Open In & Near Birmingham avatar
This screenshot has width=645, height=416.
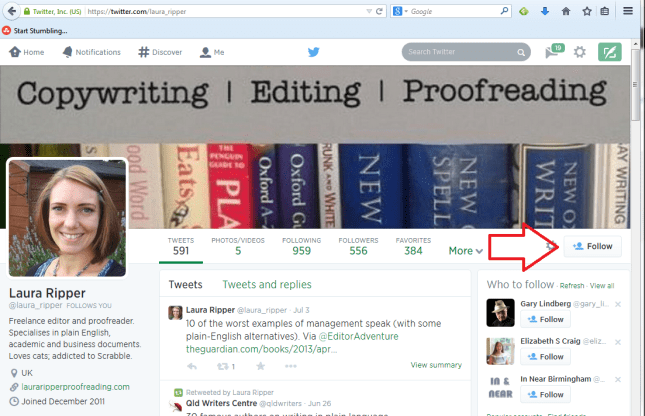pos(500,388)
